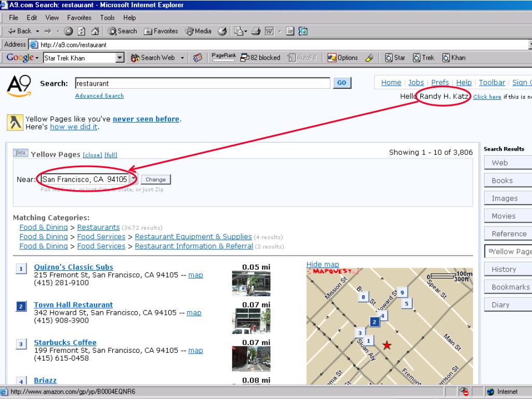Open Town Hall Restaurant listing
The image size is (532, 399).
[x=73, y=304]
